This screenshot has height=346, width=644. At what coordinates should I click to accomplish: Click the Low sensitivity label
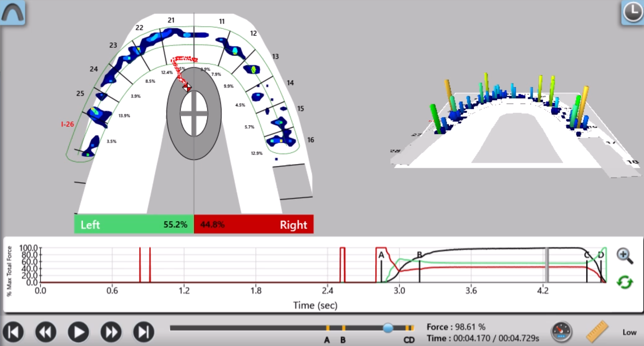pyautogui.click(x=629, y=332)
